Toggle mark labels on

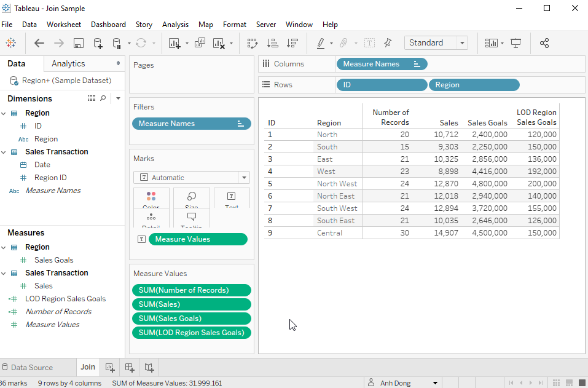click(369, 42)
